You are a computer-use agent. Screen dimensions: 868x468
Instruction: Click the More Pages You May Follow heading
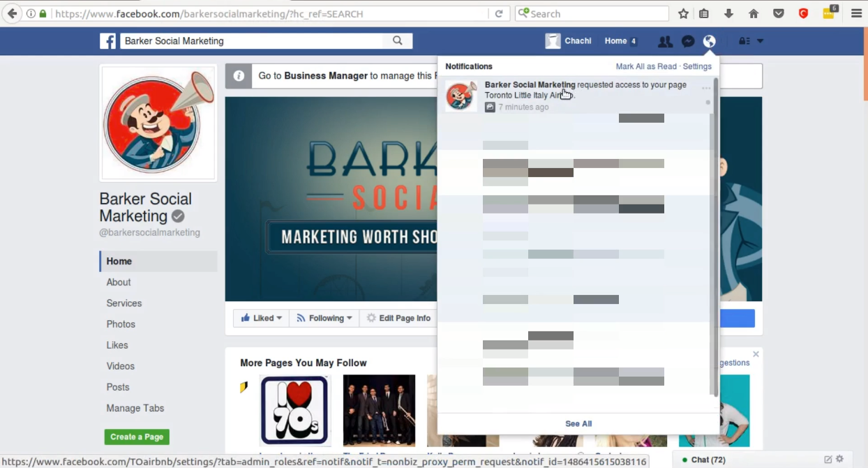304,363
